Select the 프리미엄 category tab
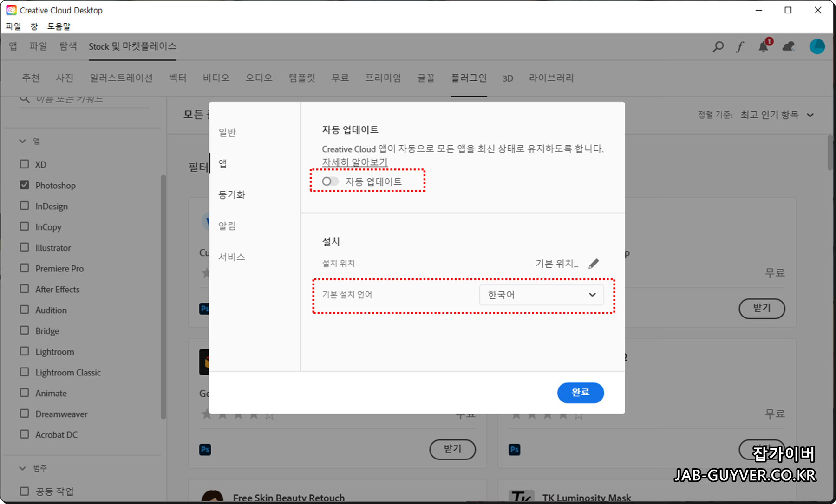Image resolution: width=836 pixels, height=504 pixels. tap(383, 78)
